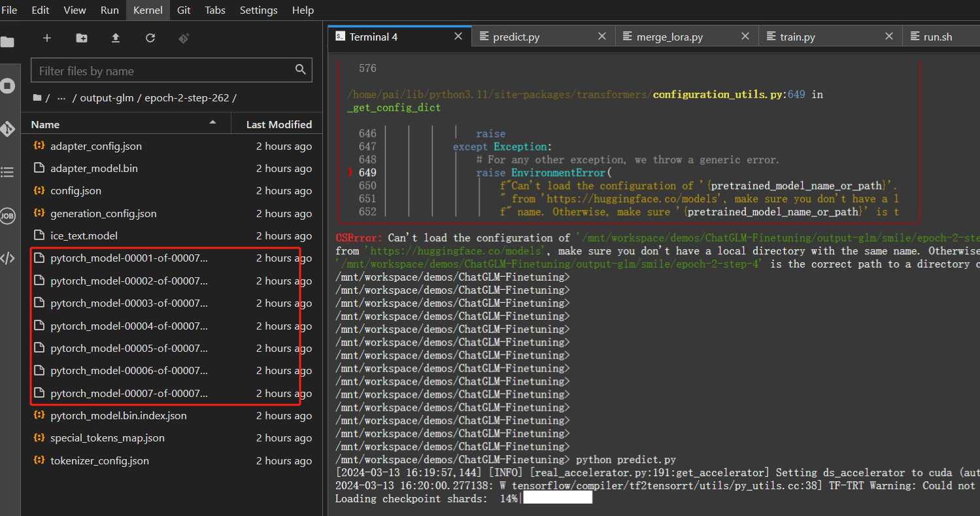
Task: Go to output-glm folder in breadcrumb
Action: pos(107,98)
